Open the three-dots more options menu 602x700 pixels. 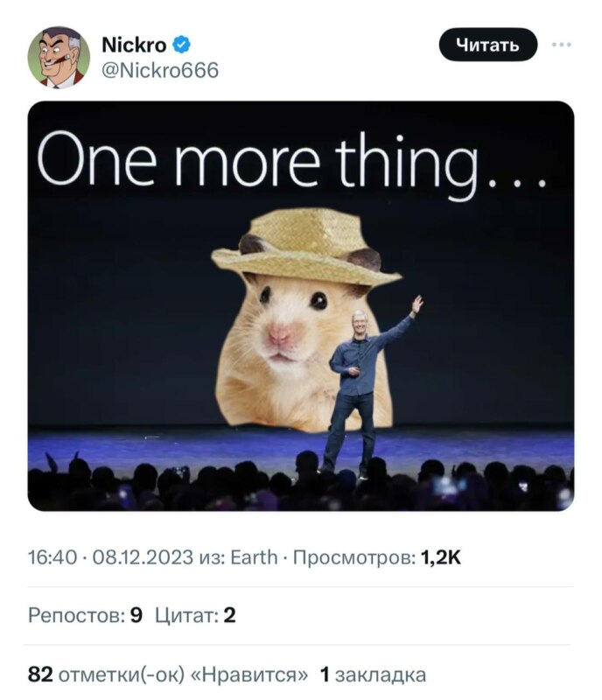562,45
